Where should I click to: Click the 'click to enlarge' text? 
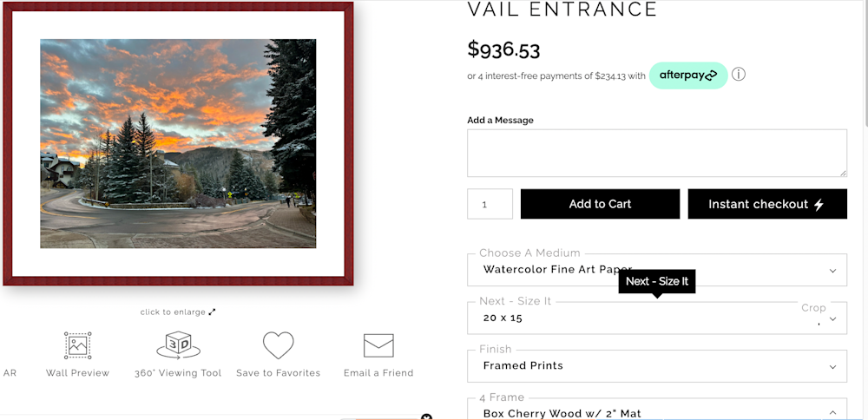[173, 312]
